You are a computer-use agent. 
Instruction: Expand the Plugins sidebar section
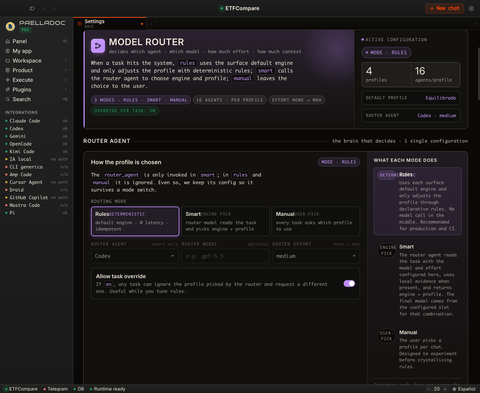pos(65,90)
